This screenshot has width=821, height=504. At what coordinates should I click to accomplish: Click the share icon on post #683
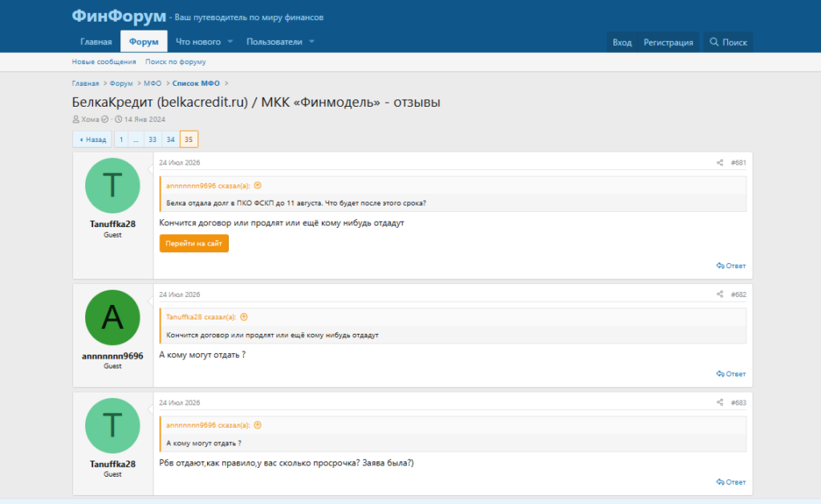pyautogui.click(x=719, y=402)
